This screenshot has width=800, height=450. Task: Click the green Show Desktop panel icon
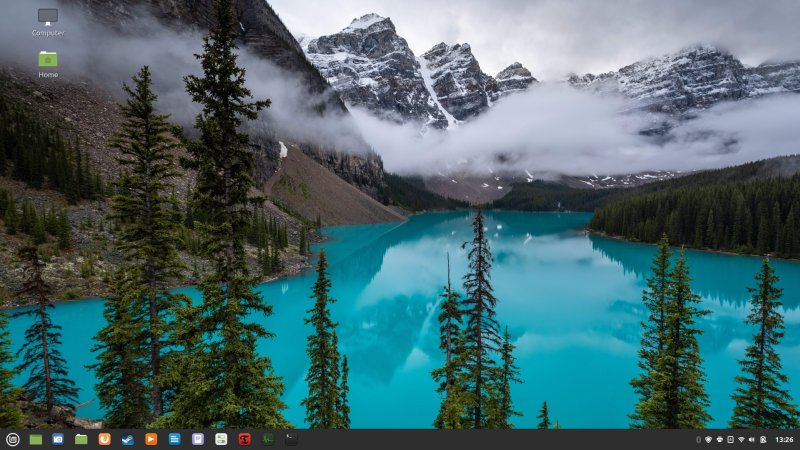click(x=36, y=439)
